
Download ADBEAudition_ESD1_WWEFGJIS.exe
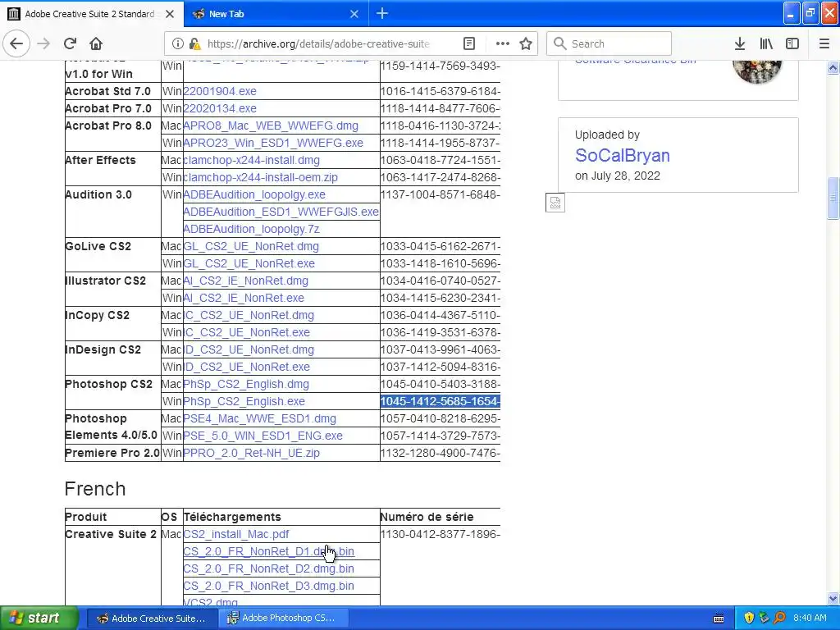point(281,212)
